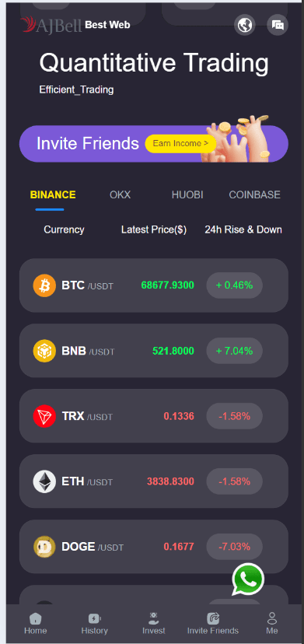The height and width of the screenshot is (644, 304).
Task: Tap the green WhatsApp floating icon
Action: click(x=248, y=579)
